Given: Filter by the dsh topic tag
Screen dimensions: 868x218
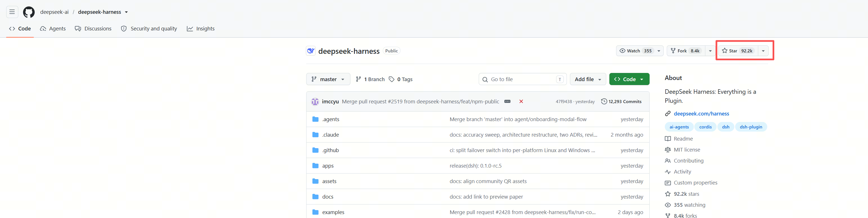Looking at the screenshot, I should [726, 127].
